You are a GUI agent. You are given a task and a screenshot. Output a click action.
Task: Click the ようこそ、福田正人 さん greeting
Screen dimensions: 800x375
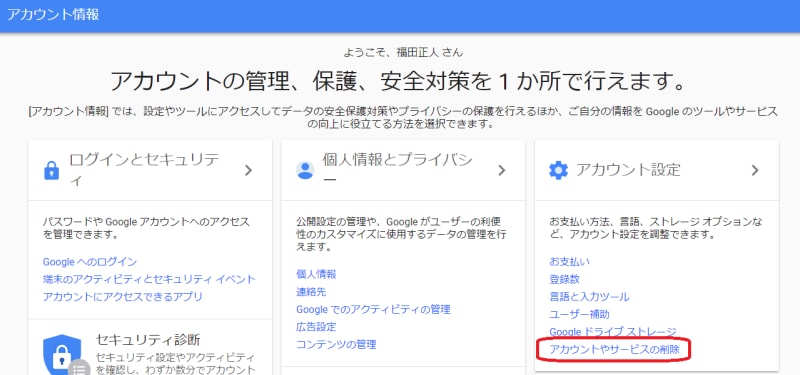(404, 52)
